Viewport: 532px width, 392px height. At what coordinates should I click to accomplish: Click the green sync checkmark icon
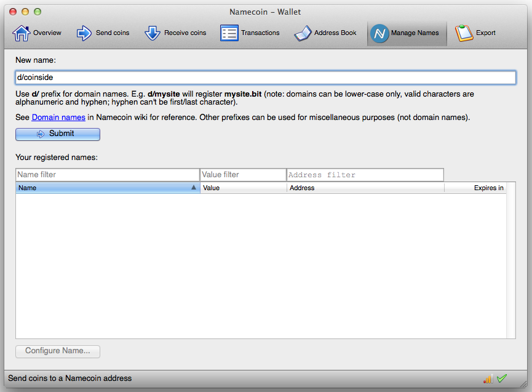[502, 378]
